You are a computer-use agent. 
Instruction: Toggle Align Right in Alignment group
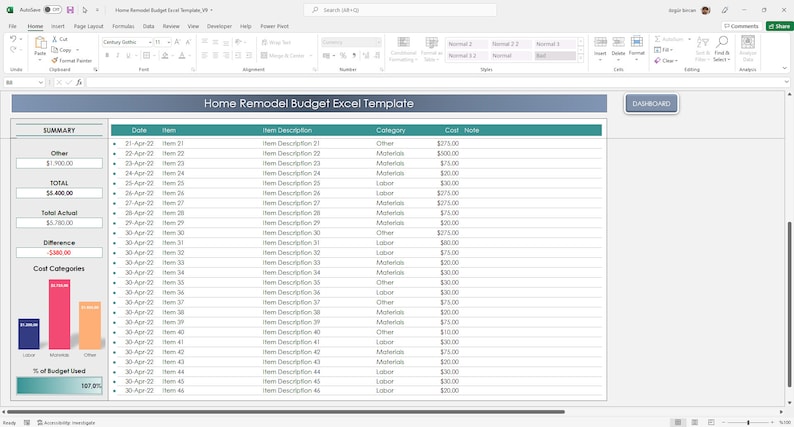click(226, 55)
